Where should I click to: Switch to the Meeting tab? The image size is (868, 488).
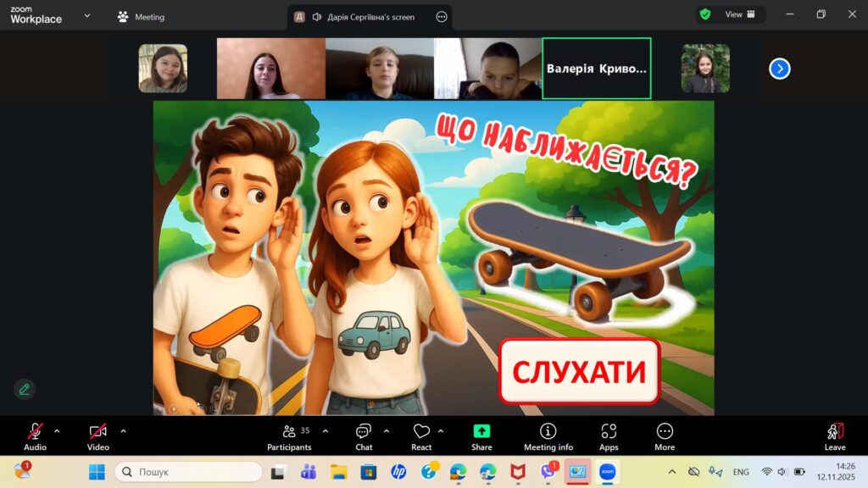tap(141, 17)
